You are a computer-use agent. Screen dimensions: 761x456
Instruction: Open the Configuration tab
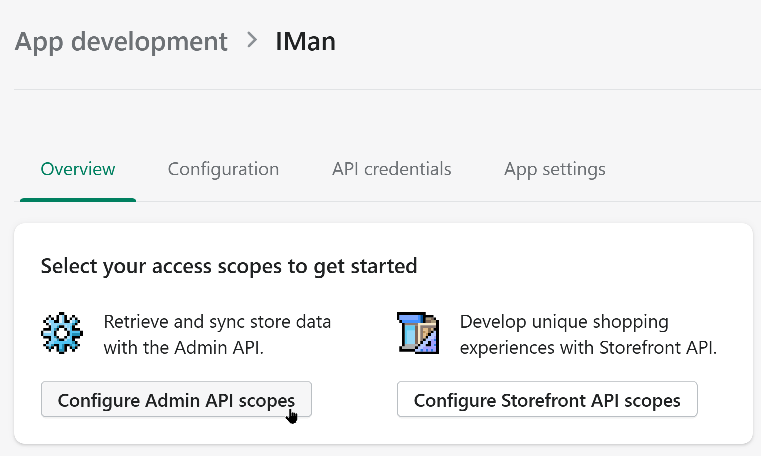pos(223,169)
